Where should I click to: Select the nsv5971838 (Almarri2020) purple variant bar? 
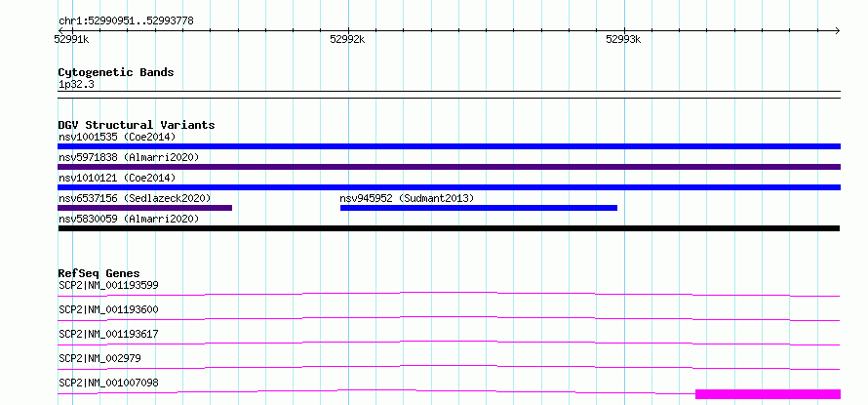tap(449, 167)
